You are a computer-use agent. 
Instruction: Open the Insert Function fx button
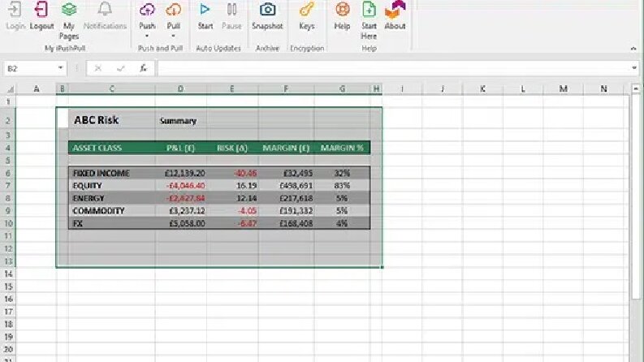click(143, 68)
